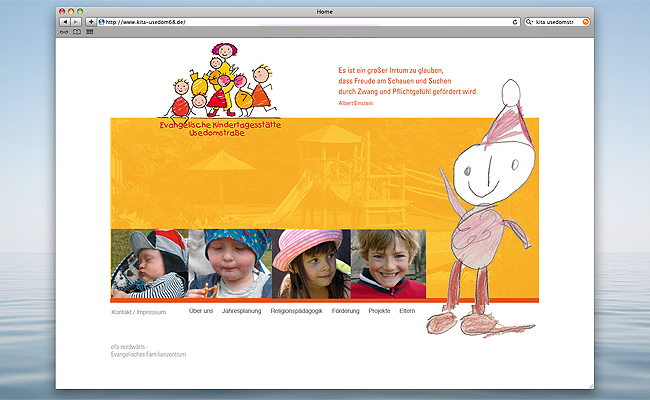
Task: Click the reload icon in address bar
Action: pos(515,22)
